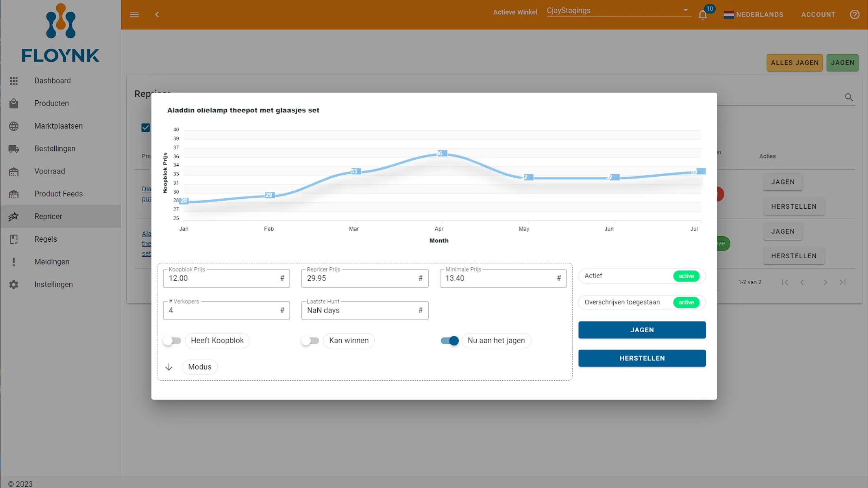Open the hamburger menu icon
The height and width of the screenshot is (488, 868).
tap(134, 15)
